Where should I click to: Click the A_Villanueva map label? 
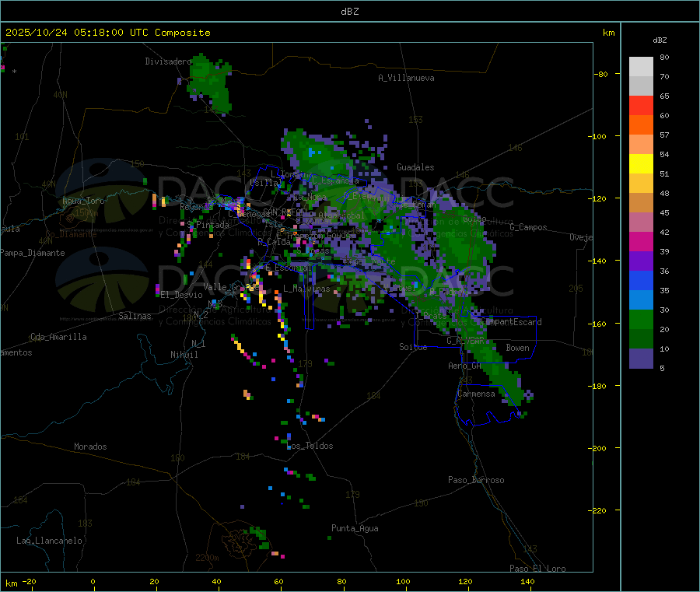pyautogui.click(x=406, y=78)
